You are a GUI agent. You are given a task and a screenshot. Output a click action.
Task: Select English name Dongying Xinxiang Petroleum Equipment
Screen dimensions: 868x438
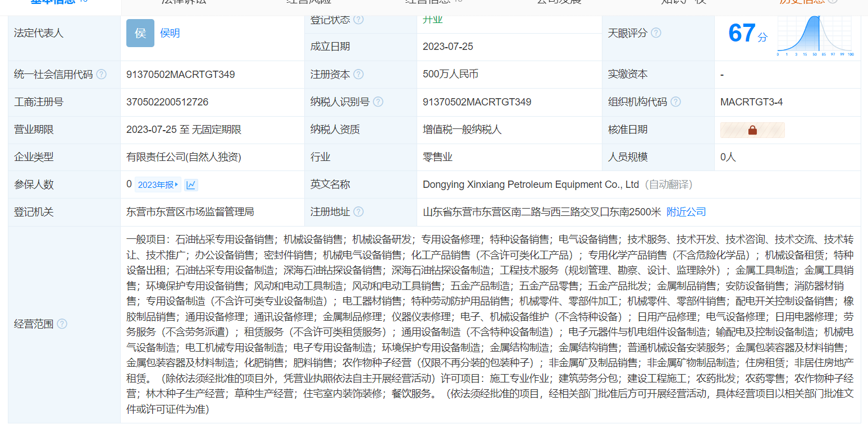(531, 185)
